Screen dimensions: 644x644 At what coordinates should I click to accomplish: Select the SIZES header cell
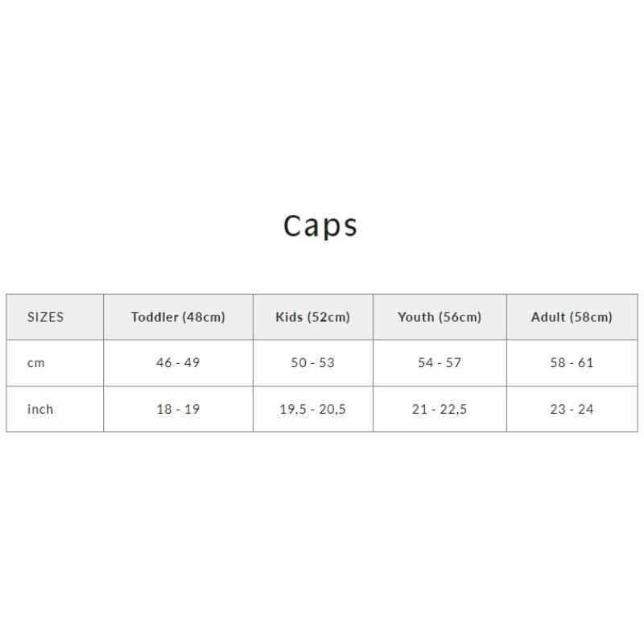pyautogui.click(x=45, y=317)
